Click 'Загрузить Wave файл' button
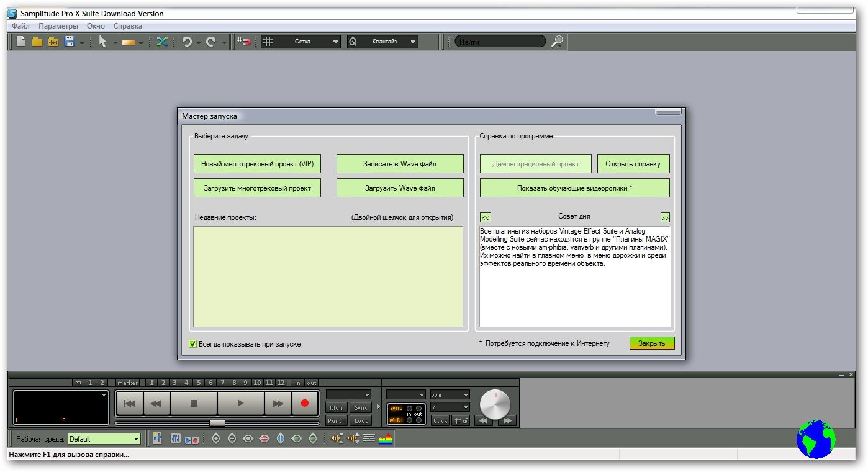 pos(400,188)
